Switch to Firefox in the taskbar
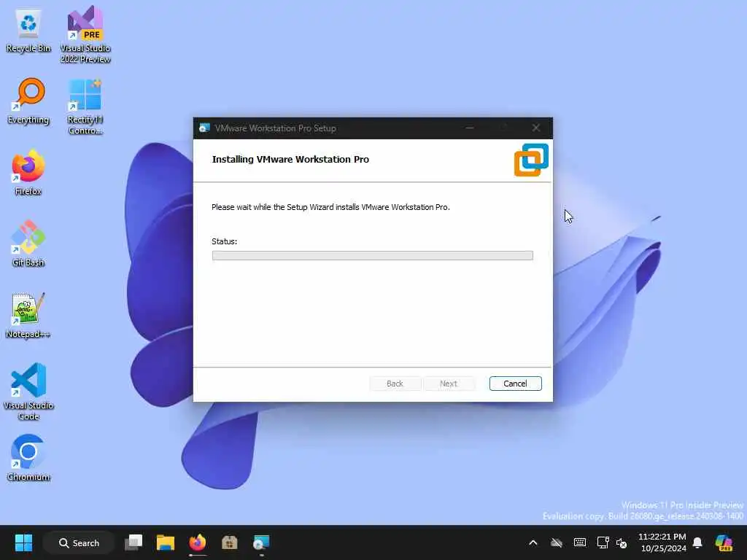747x560 pixels. click(x=197, y=542)
